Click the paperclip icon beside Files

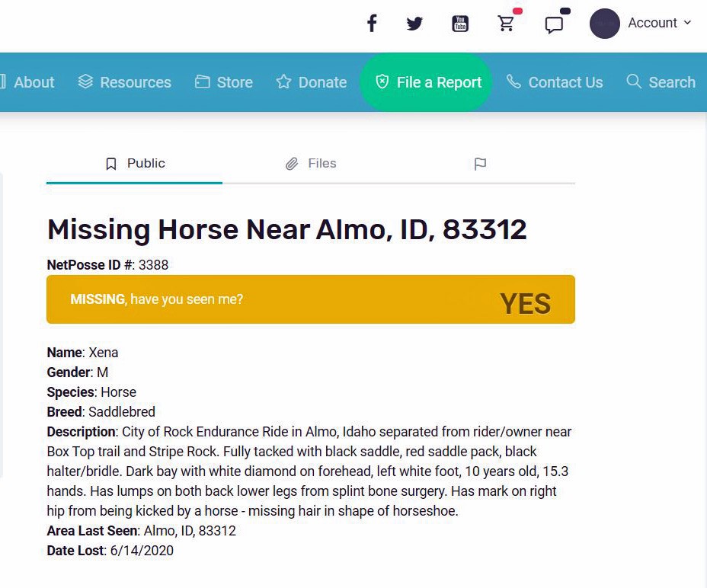[x=292, y=164]
